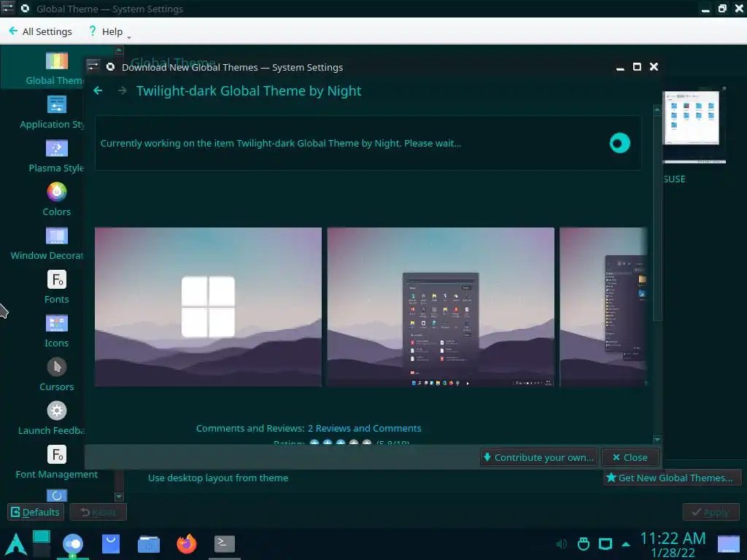The image size is (747, 560).
Task: Go forward in the download dialog
Action: (123, 90)
